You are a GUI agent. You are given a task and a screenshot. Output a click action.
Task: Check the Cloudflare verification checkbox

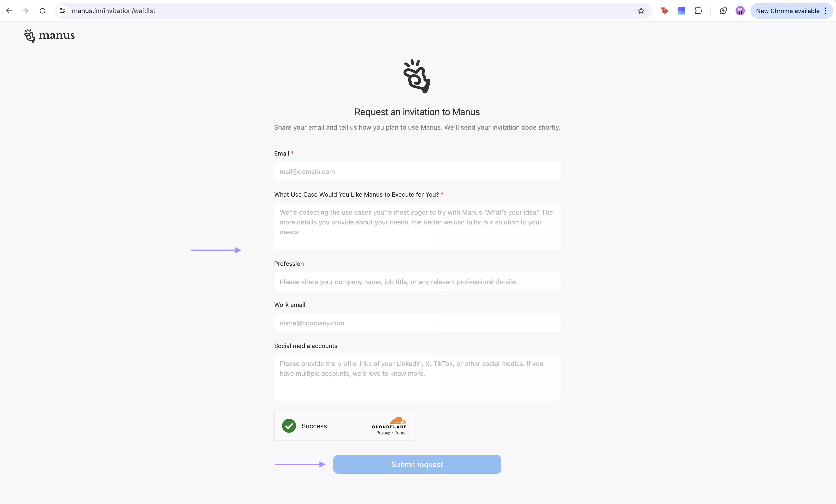point(289,426)
